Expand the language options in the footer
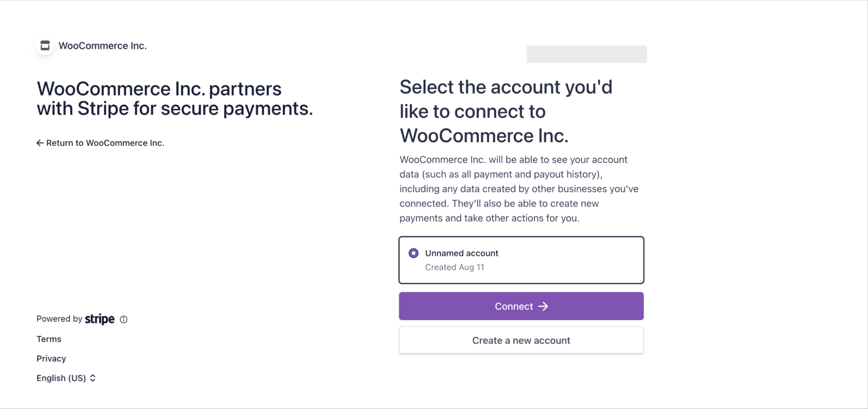The height and width of the screenshot is (409, 868). point(66,378)
